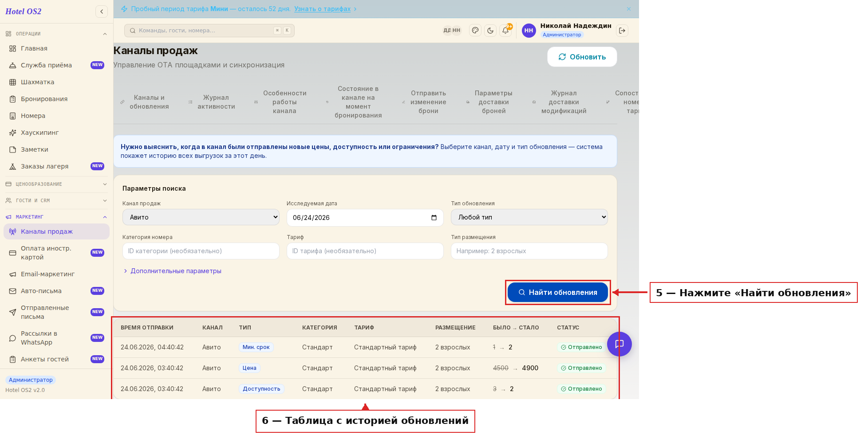
Task: Click the Обновить button
Action: [582, 57]
